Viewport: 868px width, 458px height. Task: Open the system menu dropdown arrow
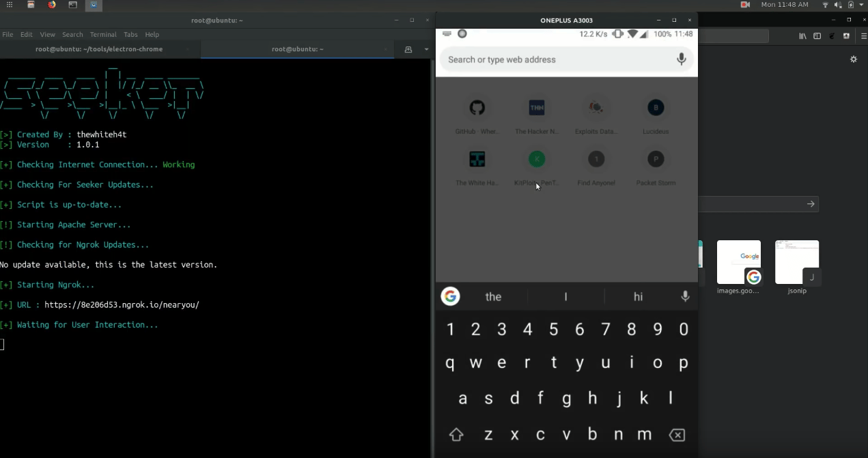pos(862,5)
